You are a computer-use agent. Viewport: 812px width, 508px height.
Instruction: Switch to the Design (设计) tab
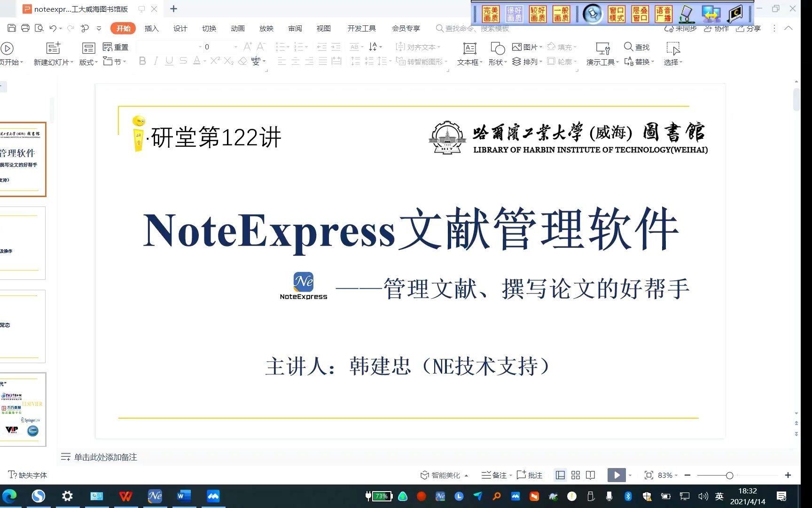point(180,28)
